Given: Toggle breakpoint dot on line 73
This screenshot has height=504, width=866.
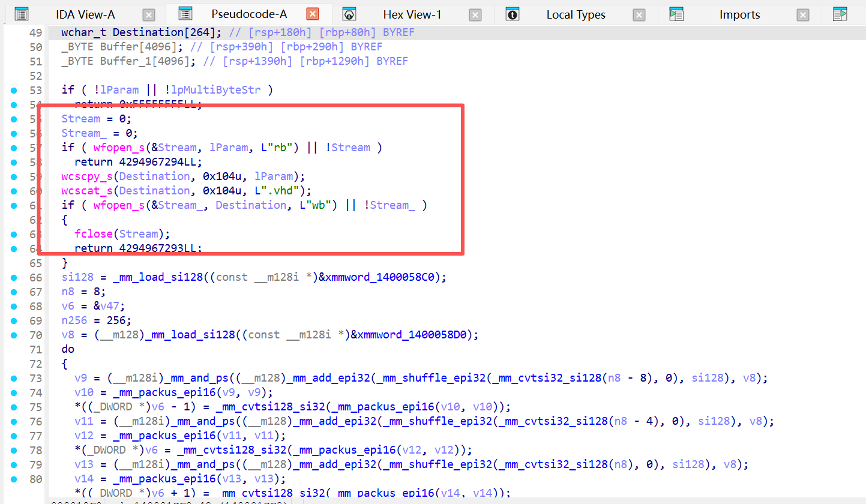Looking at the screenshot, I should pyautogui.click(x=14, y=378).
